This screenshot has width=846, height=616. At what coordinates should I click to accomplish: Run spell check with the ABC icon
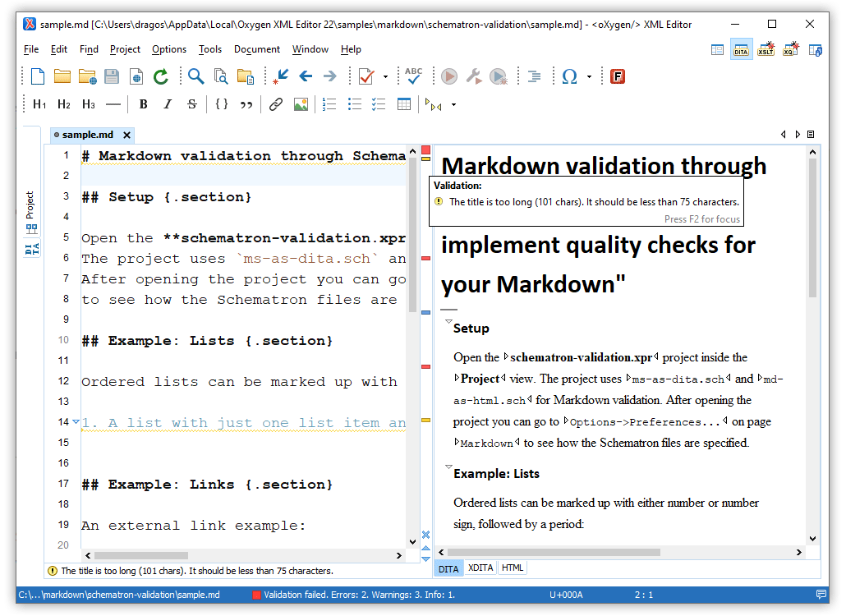(414, 76)
